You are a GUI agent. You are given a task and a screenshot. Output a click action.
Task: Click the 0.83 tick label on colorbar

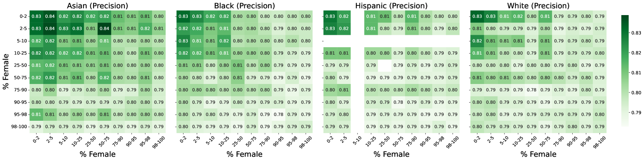pyautogui.click(x=636, y=33)
